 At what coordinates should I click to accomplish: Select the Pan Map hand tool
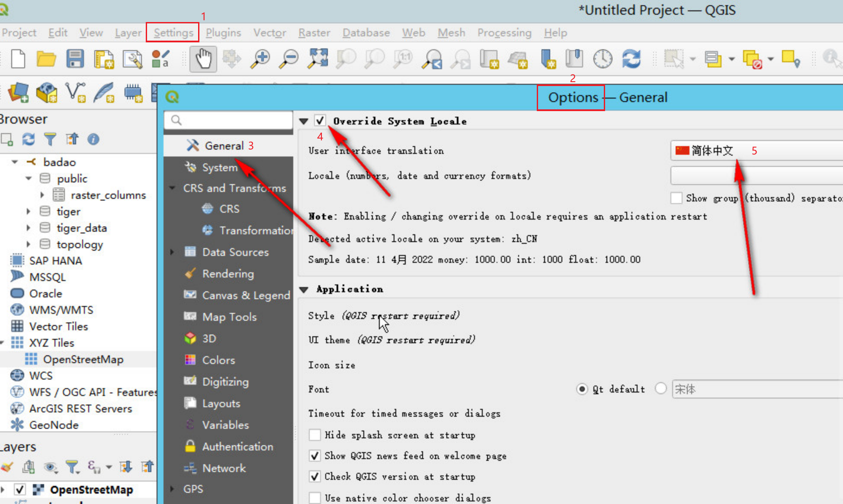(x=203, y=59)
